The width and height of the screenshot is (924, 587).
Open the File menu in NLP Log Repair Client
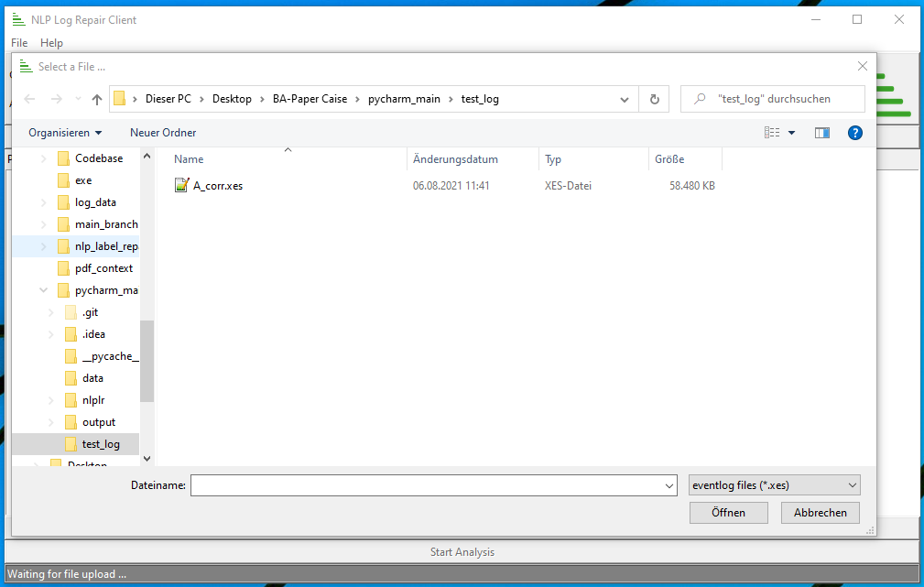tap(19, 43)
